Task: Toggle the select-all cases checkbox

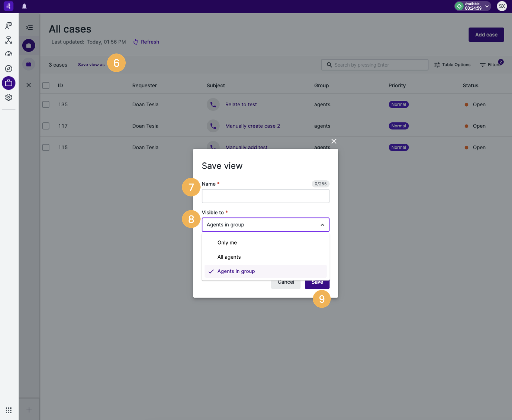Action: pos(46,85)
